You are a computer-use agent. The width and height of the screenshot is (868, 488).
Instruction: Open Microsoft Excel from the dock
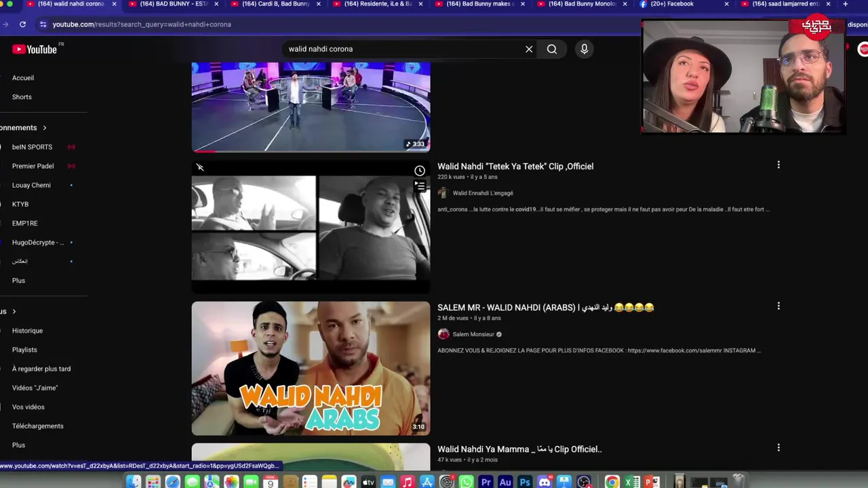(632, 482)
